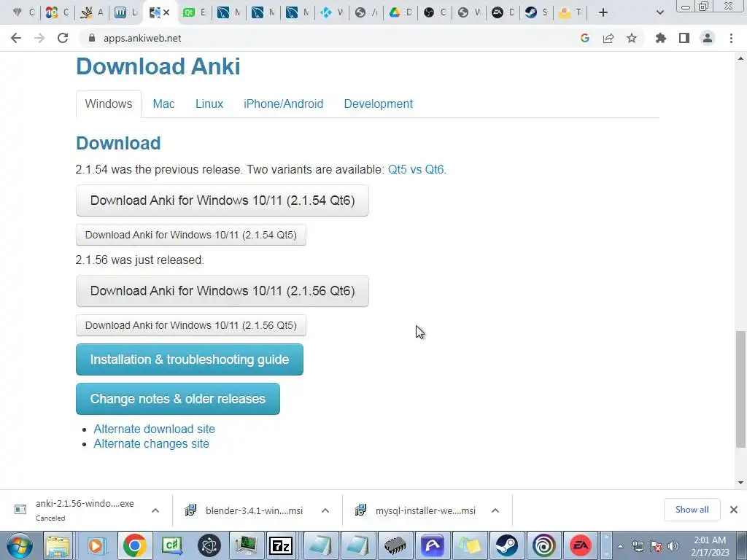
Task: Open the blender-3.4.1 msi download
Action: (244, 510)
